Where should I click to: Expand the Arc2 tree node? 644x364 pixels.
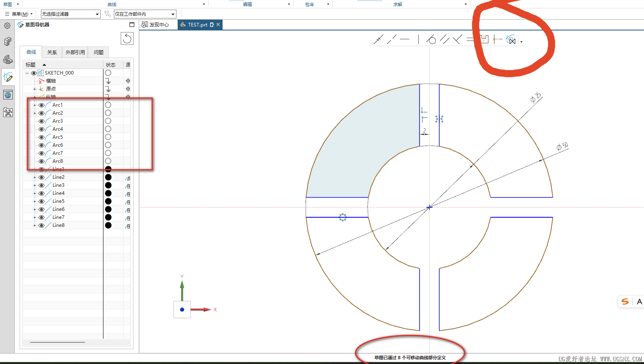click(34, 113)
